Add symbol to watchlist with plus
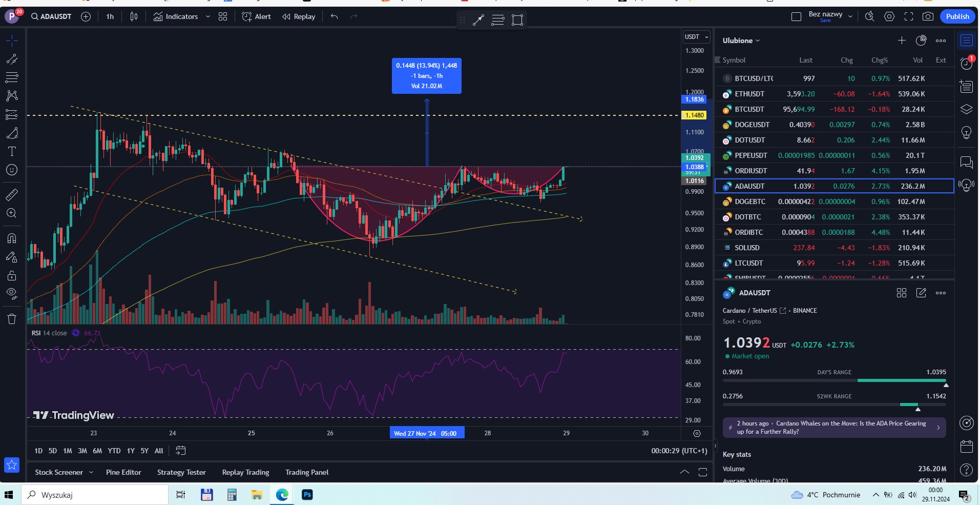Screen dimensions: 980x505 coord(902,41)
